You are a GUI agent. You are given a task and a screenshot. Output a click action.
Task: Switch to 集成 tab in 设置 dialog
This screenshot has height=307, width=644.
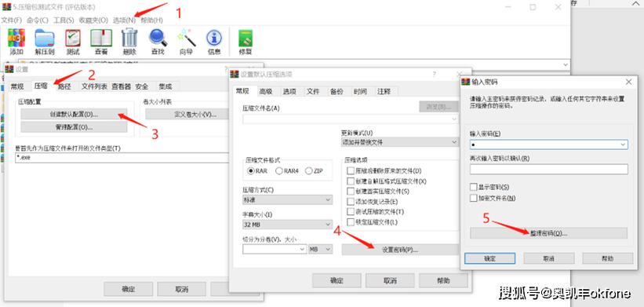(x=165, y=86)
